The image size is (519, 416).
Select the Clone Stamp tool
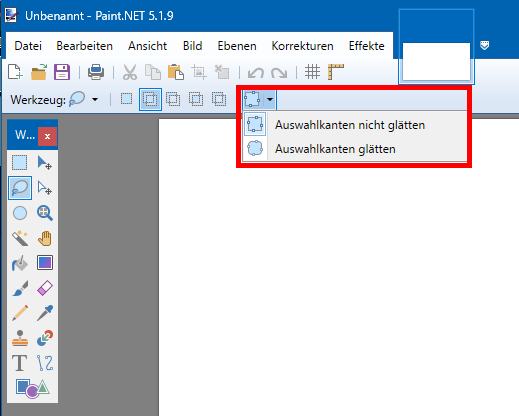point(20,338)
